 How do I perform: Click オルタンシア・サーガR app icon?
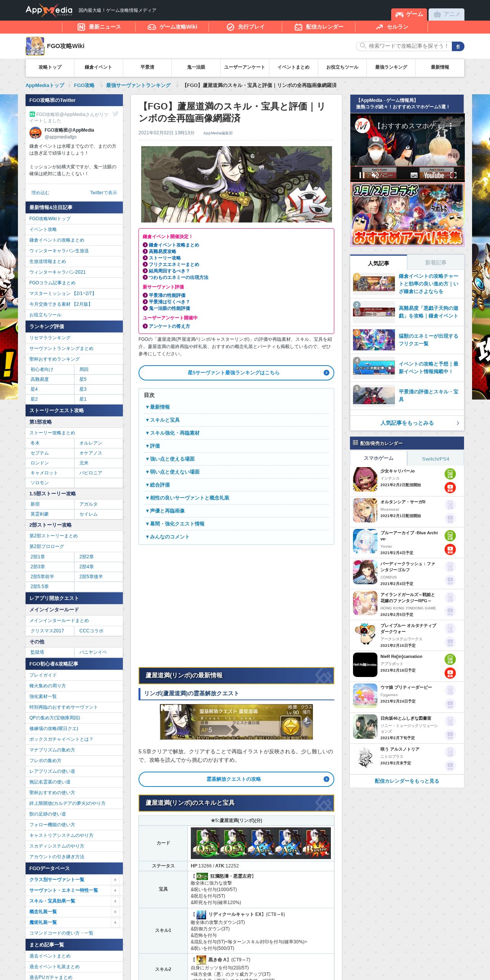point(365,510)
